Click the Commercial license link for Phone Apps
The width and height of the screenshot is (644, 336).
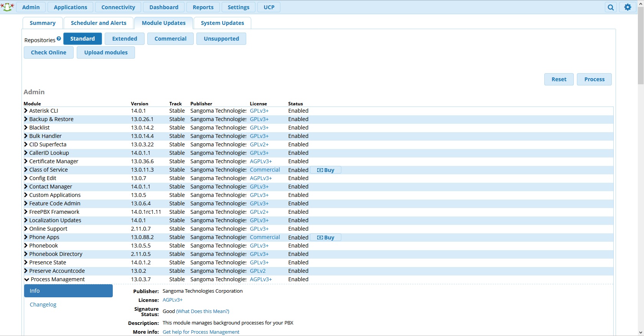[265, 237]
